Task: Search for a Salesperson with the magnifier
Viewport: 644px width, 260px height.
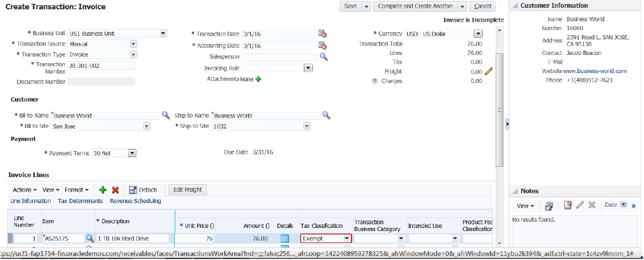Action: click(x=324, y=57)
